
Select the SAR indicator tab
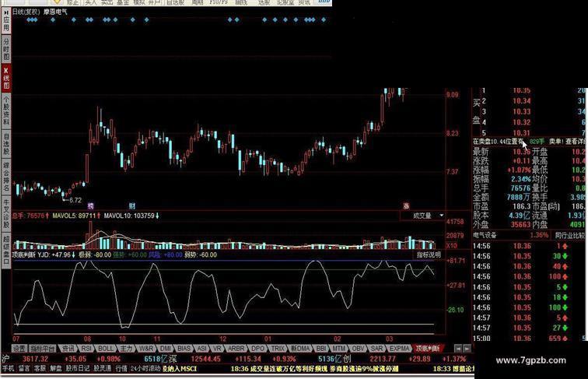(377, 349)
